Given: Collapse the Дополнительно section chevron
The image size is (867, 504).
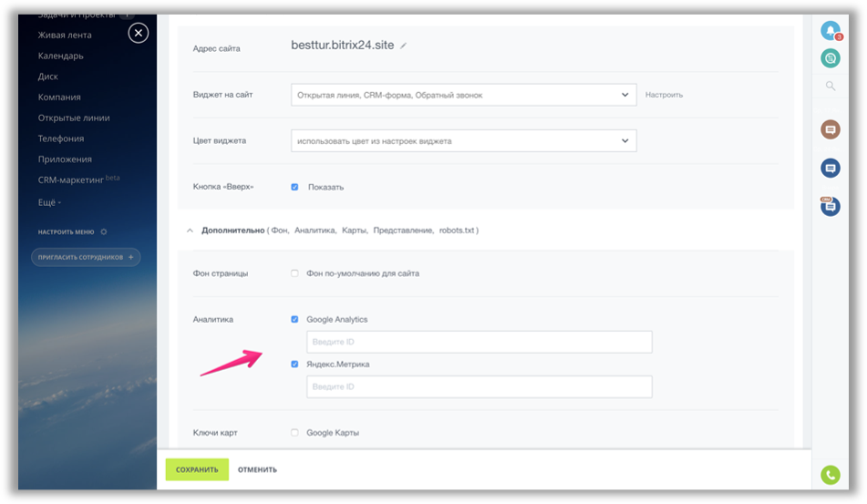Looking at the screenshot, I should (x=190, y=231).
